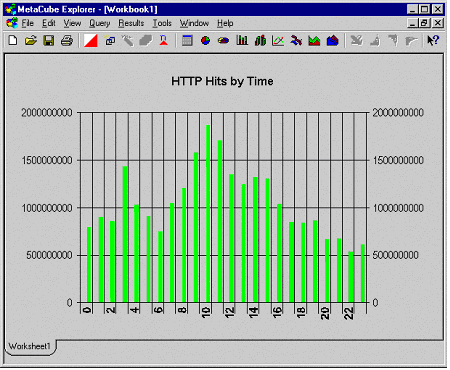Screen dimensions: 450x370
Task: Open the File menu
Action: click(x=28, y=23)
